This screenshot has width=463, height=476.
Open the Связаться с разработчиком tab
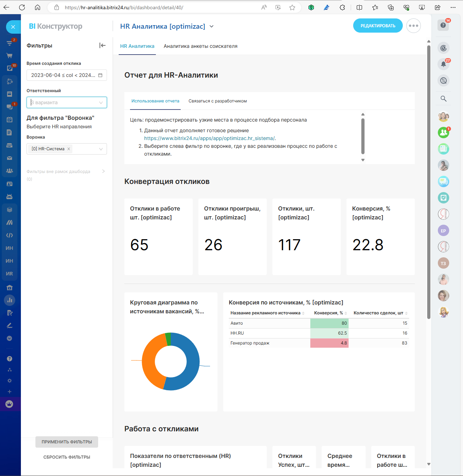tap(218, 101)
